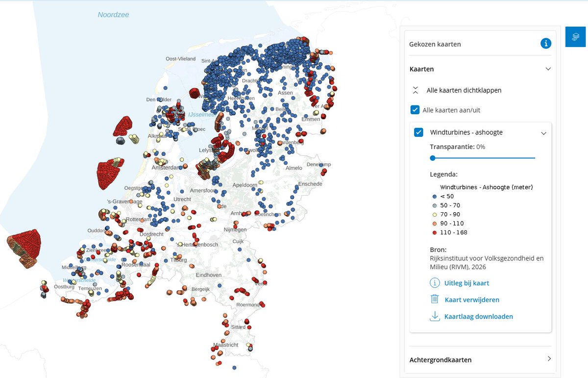Click the collapse-all icon beside Alle kaarten dichtklappen
This screenshot has height=378, width=588.
(x=415, y=90)
